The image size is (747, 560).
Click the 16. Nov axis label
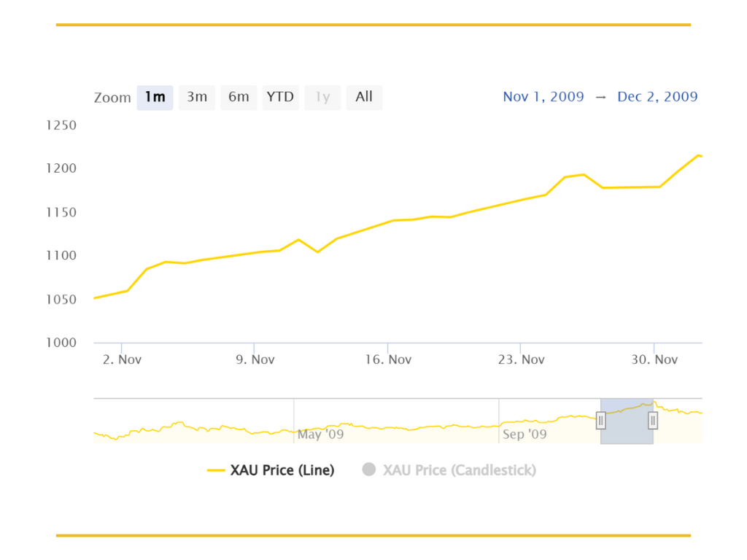click(388, 359)
